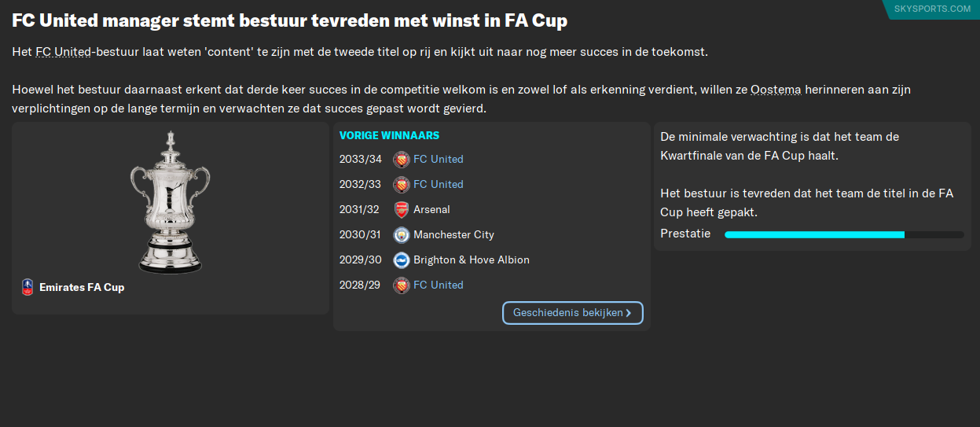Open the 2028/29 winner FC United link
This screenshot has width=980, height=427.
point(438,285)
